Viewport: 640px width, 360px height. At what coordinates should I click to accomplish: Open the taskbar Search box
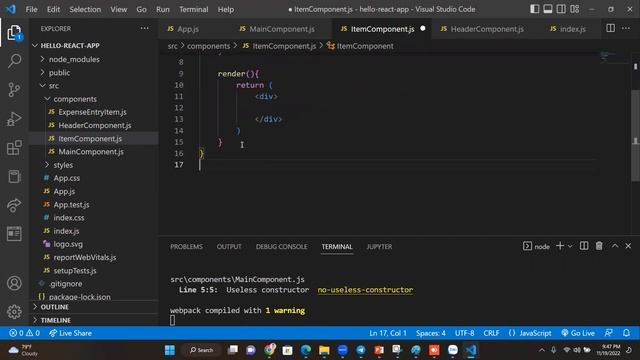pyautogui.click(x=202, y=350)
